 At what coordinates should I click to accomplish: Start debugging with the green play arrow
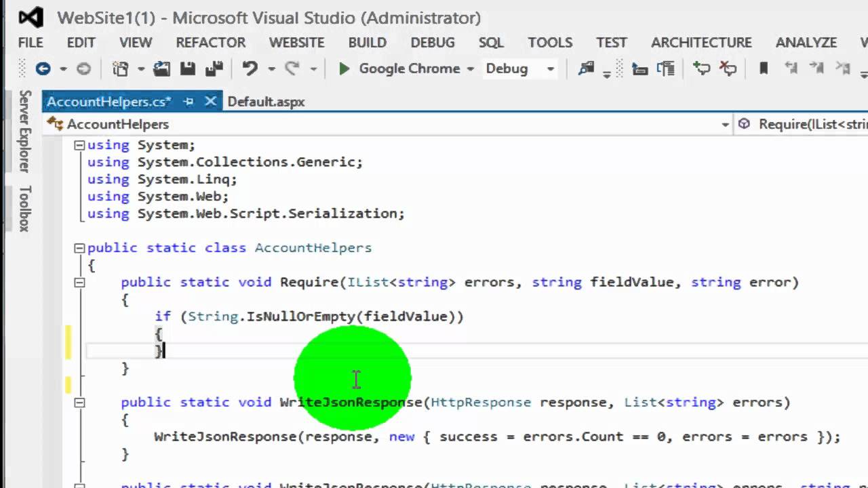(x=344, y=68)
